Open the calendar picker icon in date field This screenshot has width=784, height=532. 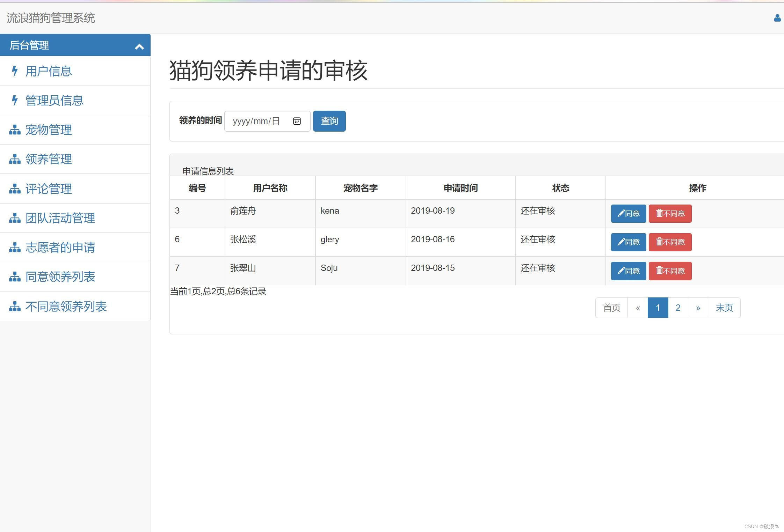point(297,121)
